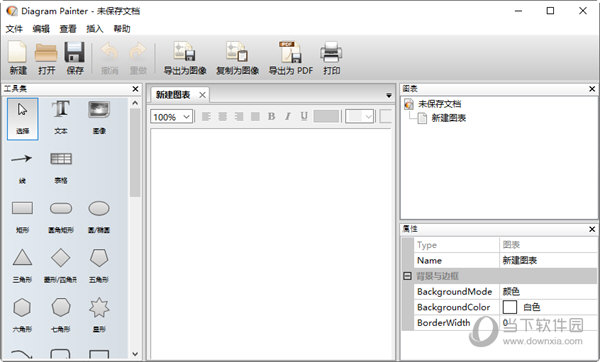600x362 pixels.
Task: Open the 文件 menu
Action: [x=14, y=29]
